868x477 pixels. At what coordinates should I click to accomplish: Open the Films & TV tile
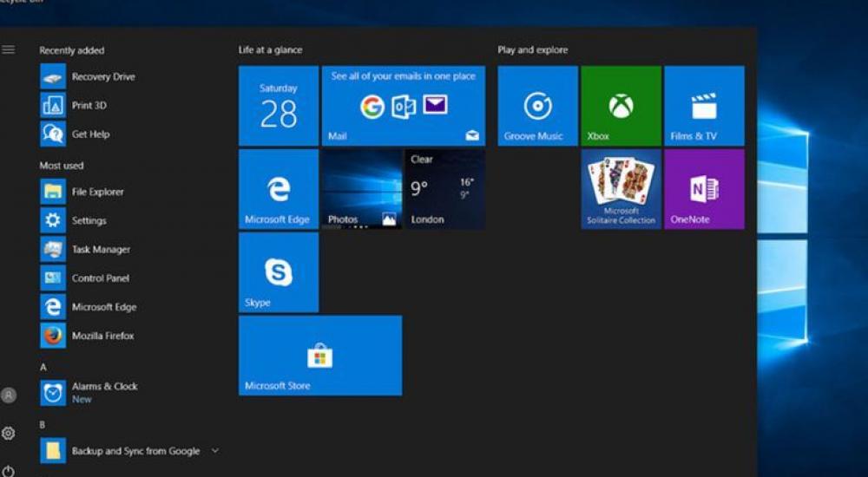click(x=704, y=106)
